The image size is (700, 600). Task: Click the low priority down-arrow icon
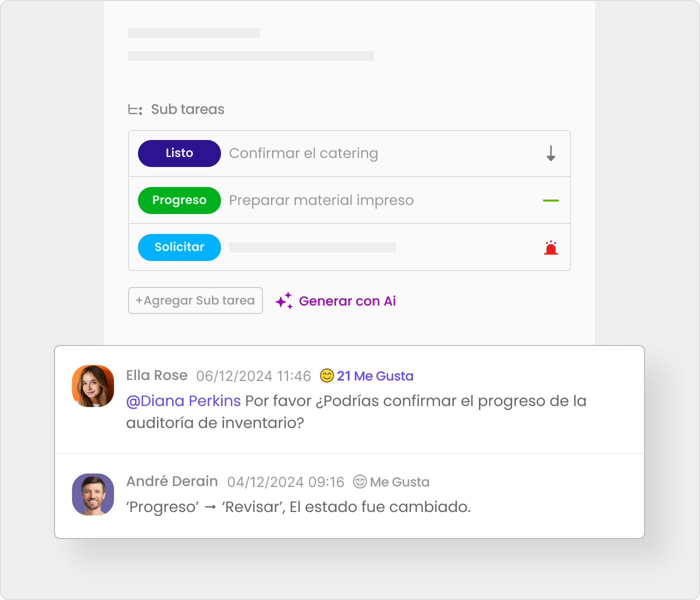550,153
